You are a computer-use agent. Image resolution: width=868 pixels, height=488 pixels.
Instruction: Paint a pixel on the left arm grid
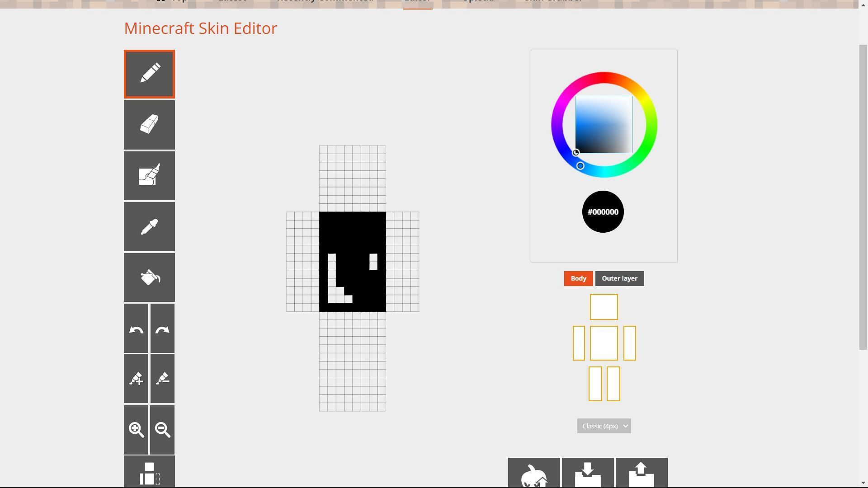coord(302,262)
